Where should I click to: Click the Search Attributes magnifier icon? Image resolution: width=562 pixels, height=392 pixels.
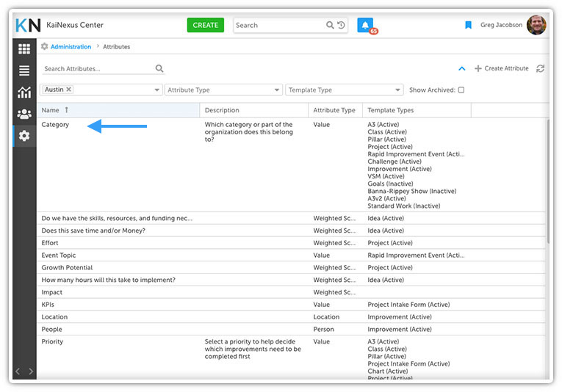[159, 68]
